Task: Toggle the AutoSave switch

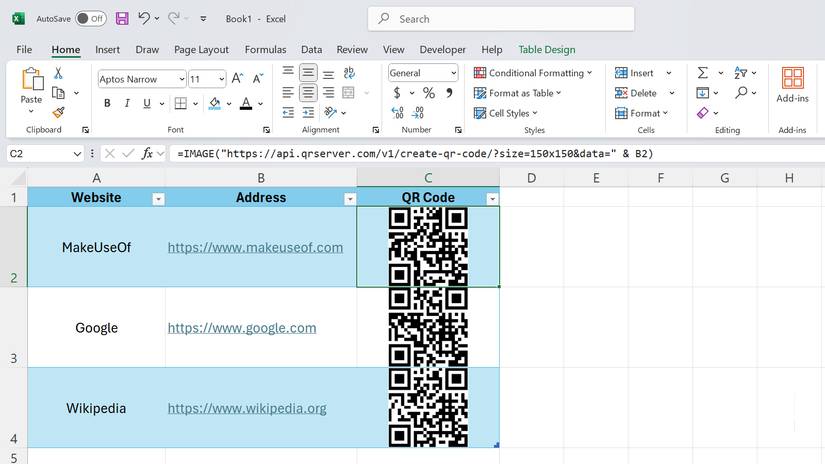Action: tap(90, 19)
